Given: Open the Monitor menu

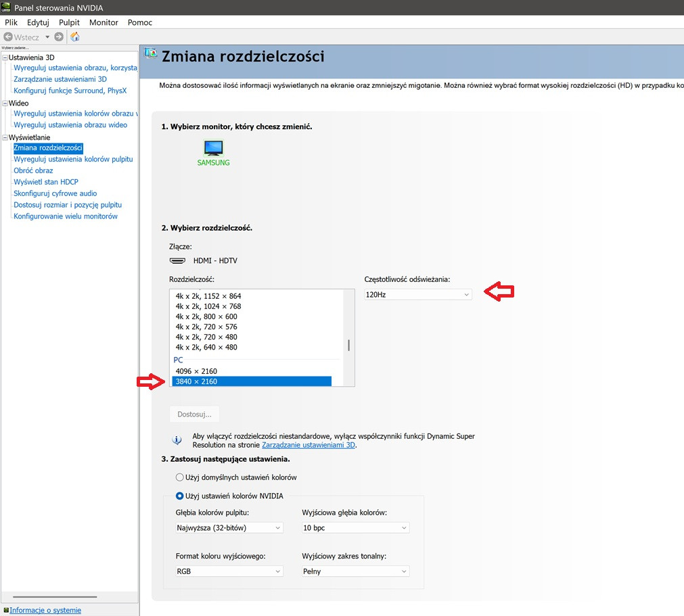Looking at the screenshot, I should pyautogui.click(x=104, y=22).
